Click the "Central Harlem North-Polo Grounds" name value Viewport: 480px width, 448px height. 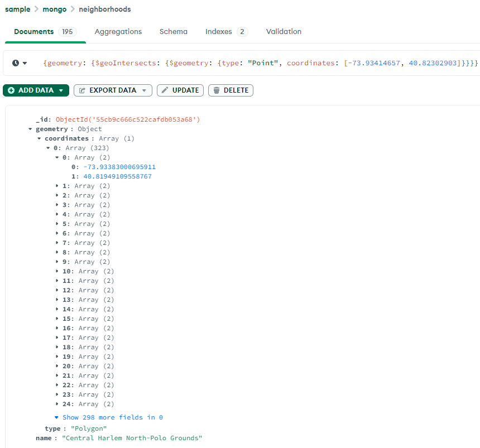point(132,438)
